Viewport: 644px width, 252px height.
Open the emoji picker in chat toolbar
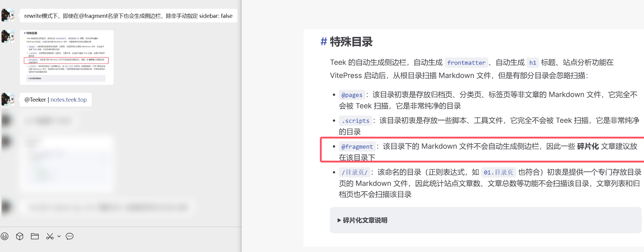pos(5,236)
